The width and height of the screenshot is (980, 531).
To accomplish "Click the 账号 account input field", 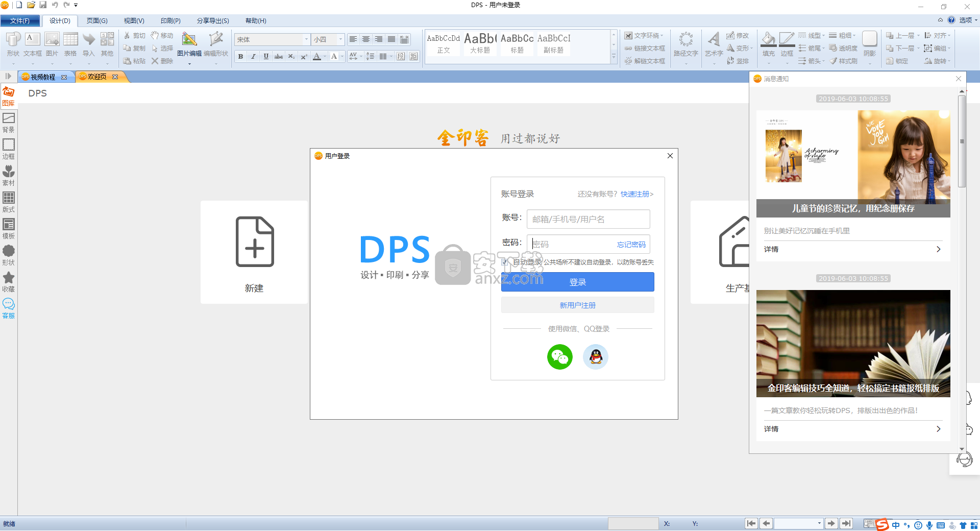I will tap(589, 219).
